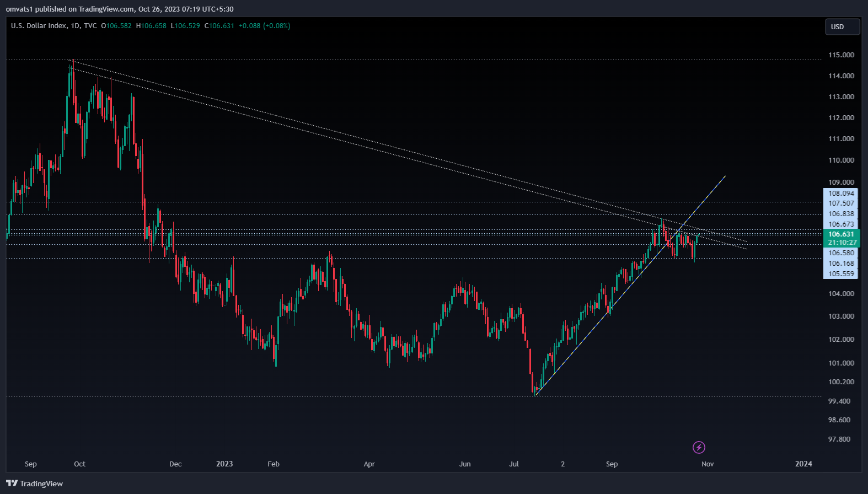Click the close value C106.631
The width and height of the screenshot is (868, 494).
pyautogui.click(x=219, y=25)
